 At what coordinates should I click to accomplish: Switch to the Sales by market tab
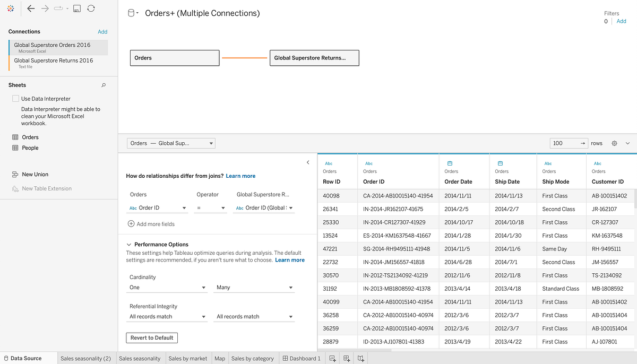[x=188, y=358]
